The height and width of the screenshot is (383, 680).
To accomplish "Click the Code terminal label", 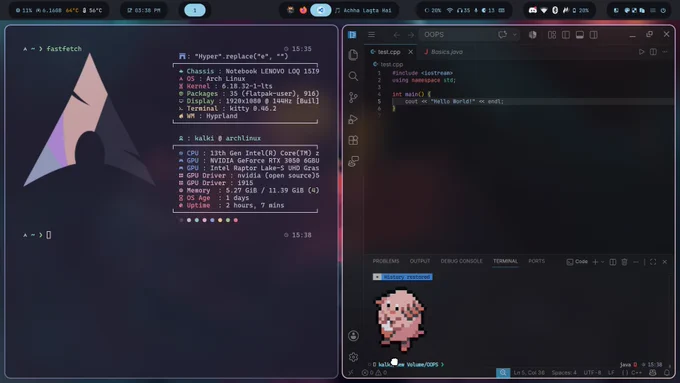I will point(577,262).
